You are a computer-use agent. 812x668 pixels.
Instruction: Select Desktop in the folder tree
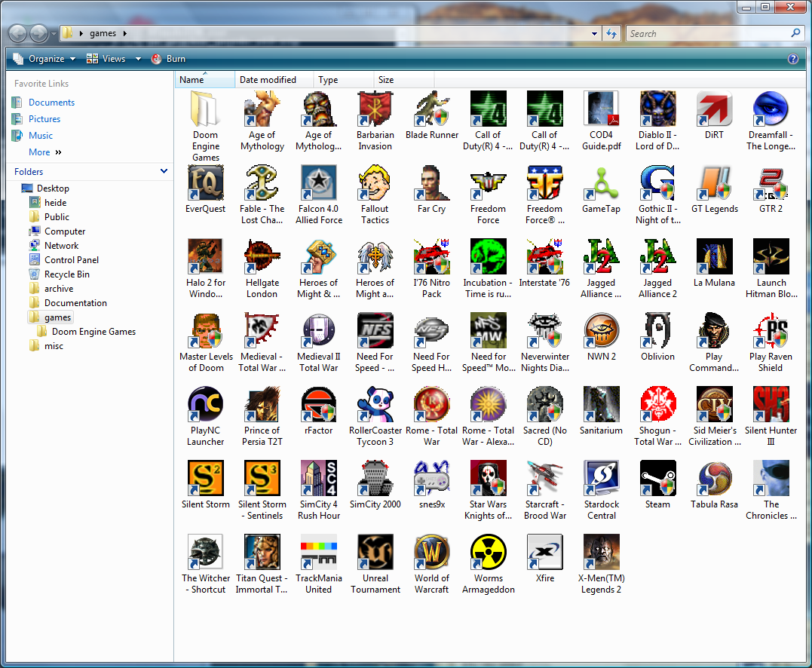(x=53, y=188)
